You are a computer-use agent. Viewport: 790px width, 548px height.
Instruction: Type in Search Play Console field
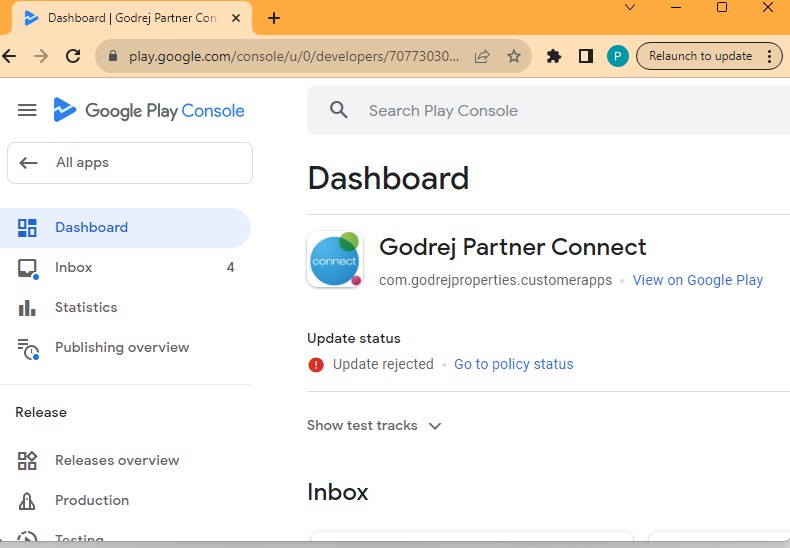pyautogui.click(x=560, y=111)
